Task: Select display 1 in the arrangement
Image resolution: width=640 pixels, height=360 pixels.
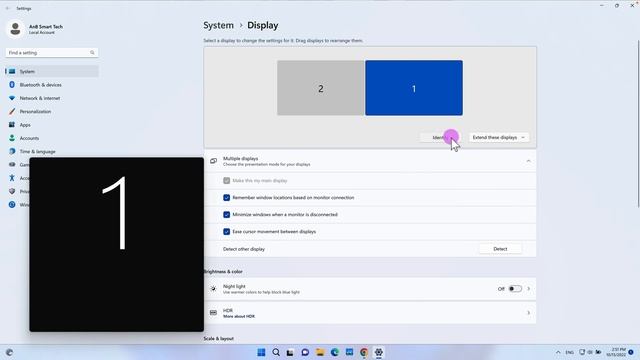Action: pos(414,88)
